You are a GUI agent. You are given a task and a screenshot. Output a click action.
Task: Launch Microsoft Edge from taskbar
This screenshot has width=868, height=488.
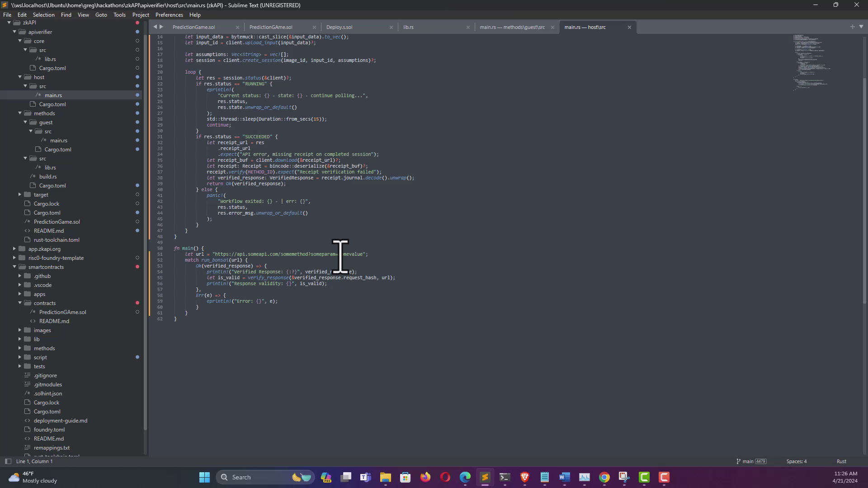465,477
